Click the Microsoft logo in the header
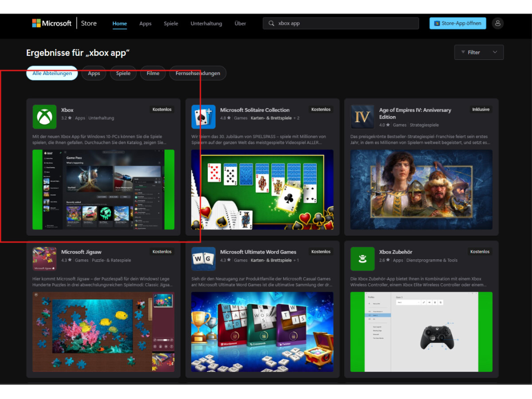Screen dimensions: 532x399 [x=51, y=23]
